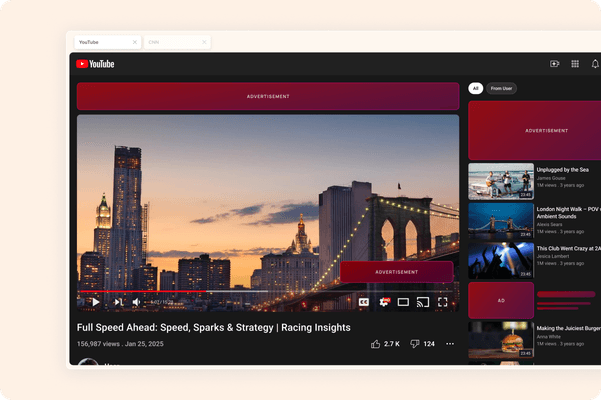
Task: Go to YouTube home via logo
Action: (x=96, y=64)
